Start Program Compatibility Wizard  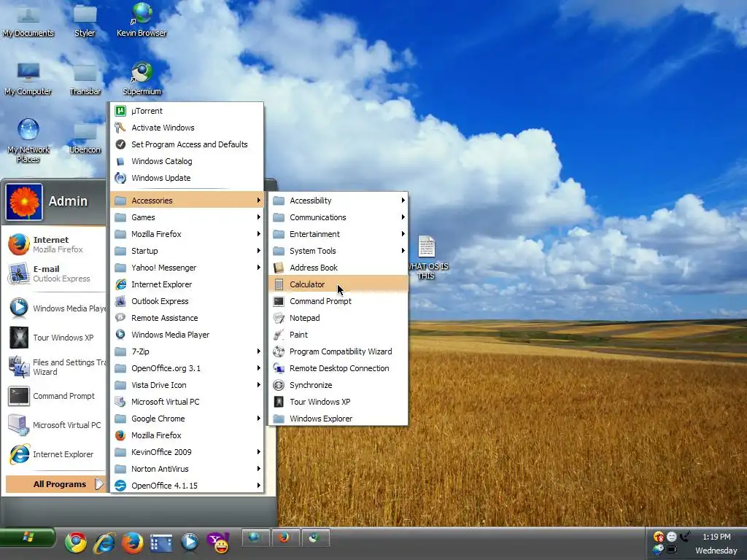point(338,351)
